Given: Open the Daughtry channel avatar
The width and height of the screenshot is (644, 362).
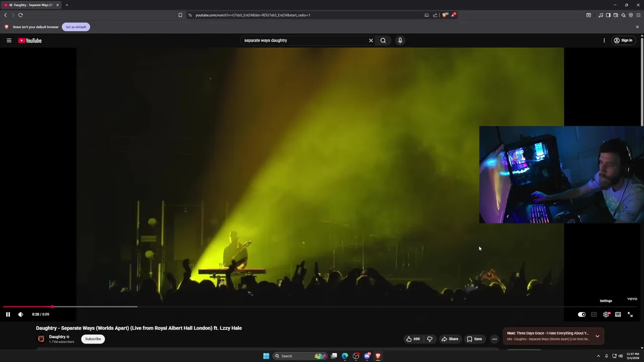Looking at the screenshot, I should click(41, 339).
